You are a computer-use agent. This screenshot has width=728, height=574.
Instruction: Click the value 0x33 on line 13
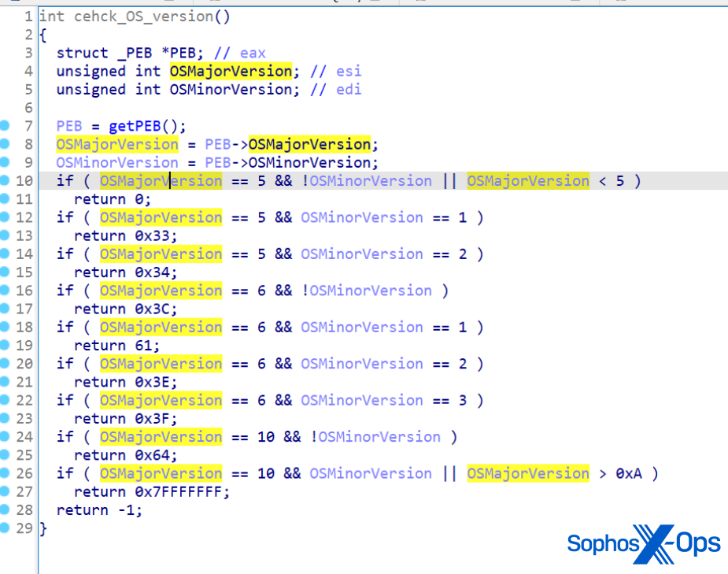click(152, 236)
